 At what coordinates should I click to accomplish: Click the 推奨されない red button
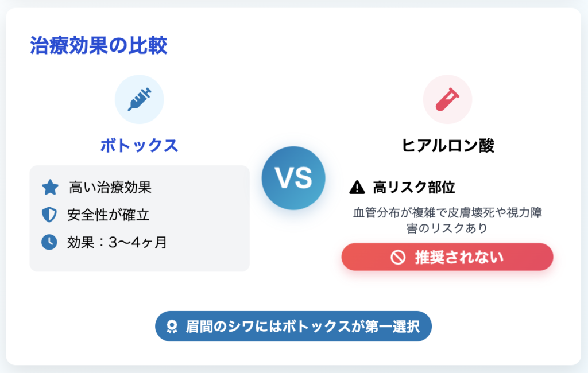tap(447, 257)
